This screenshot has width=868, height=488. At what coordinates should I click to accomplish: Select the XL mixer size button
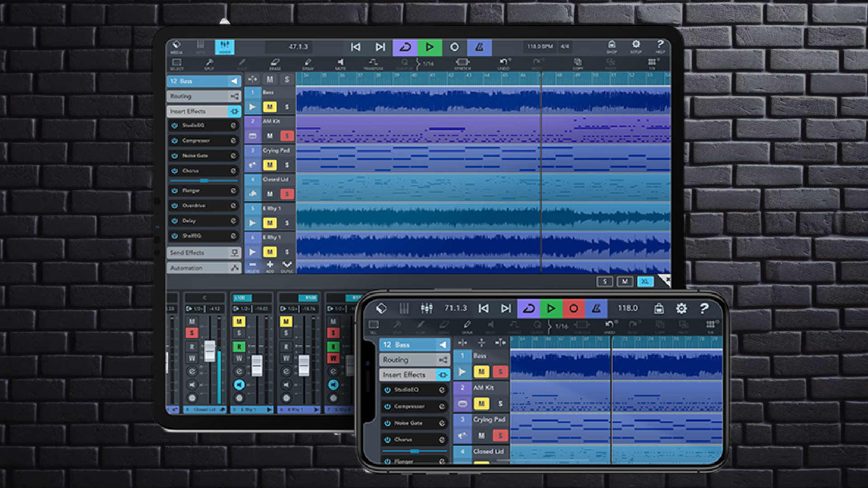tap(645, 282)
